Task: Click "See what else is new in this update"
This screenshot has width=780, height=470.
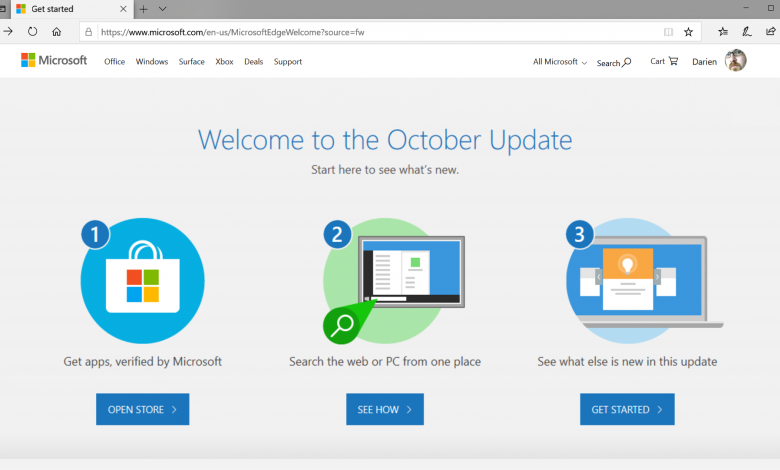Action: point(627,362)
